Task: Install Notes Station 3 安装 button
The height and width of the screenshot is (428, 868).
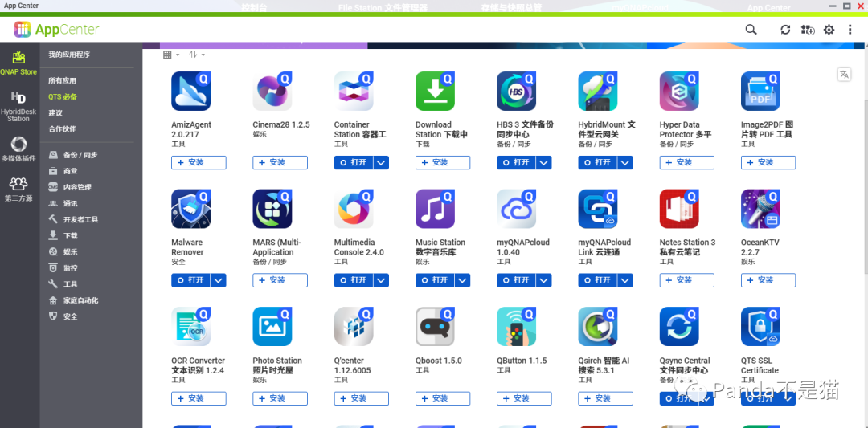Action: point(687,280)
